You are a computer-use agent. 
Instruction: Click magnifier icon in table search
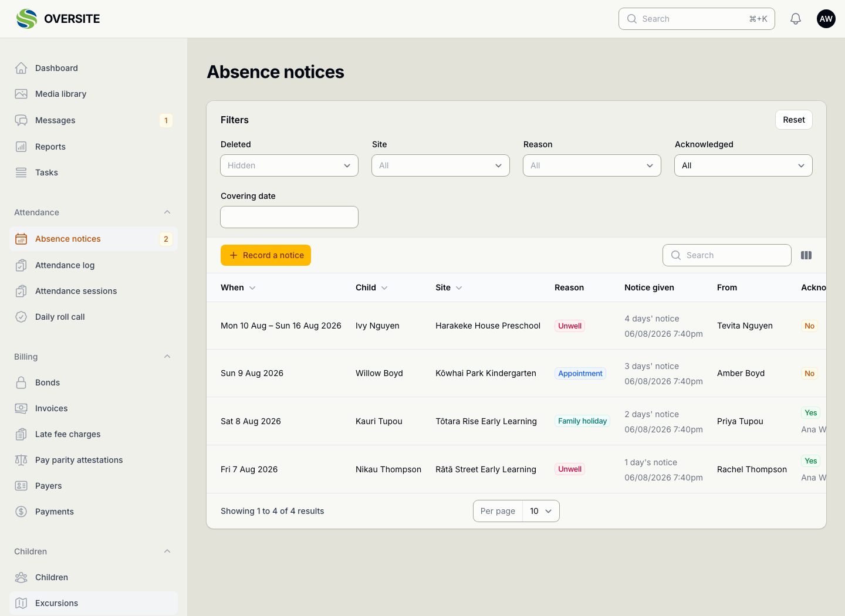[676, 255]
